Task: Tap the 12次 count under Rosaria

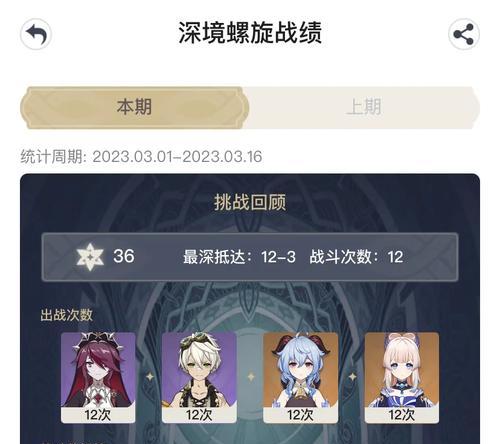Action: [98, 415]
